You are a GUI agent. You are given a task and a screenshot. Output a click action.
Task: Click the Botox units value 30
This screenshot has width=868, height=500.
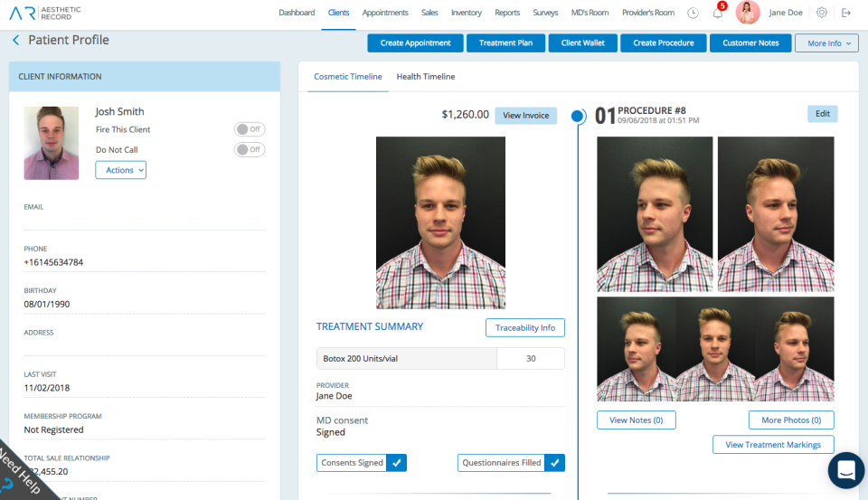pos(531,358)
